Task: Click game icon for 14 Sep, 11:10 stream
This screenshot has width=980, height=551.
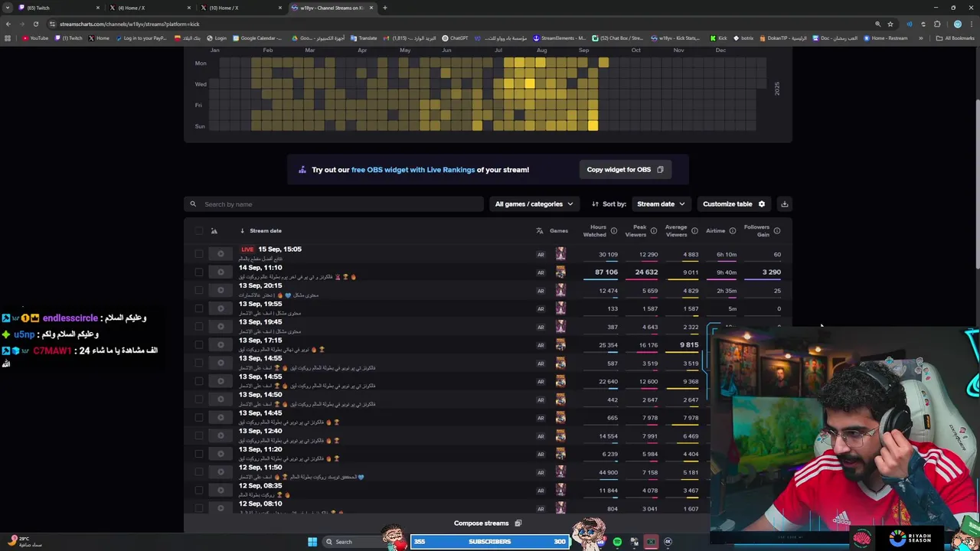Action: [x=560, y=272]
